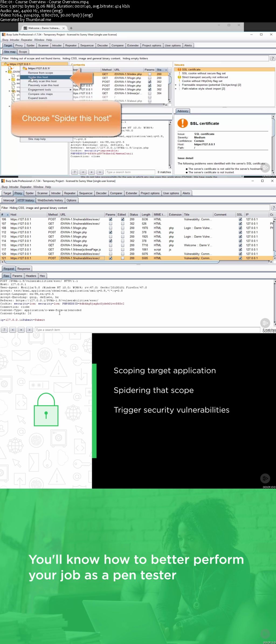
Task: Click the HTTP history filter help question-mark icon
Action: 274,208
